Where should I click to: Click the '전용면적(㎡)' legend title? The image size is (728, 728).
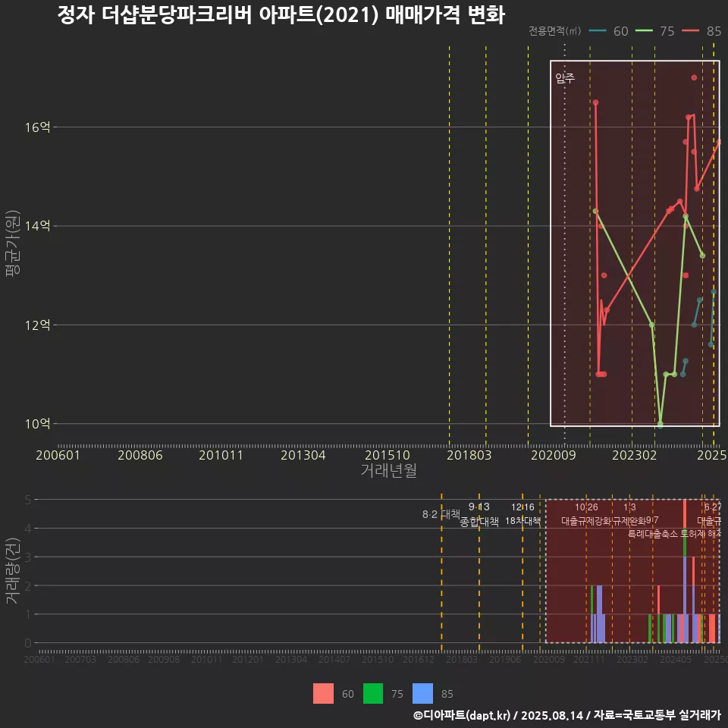555,30
